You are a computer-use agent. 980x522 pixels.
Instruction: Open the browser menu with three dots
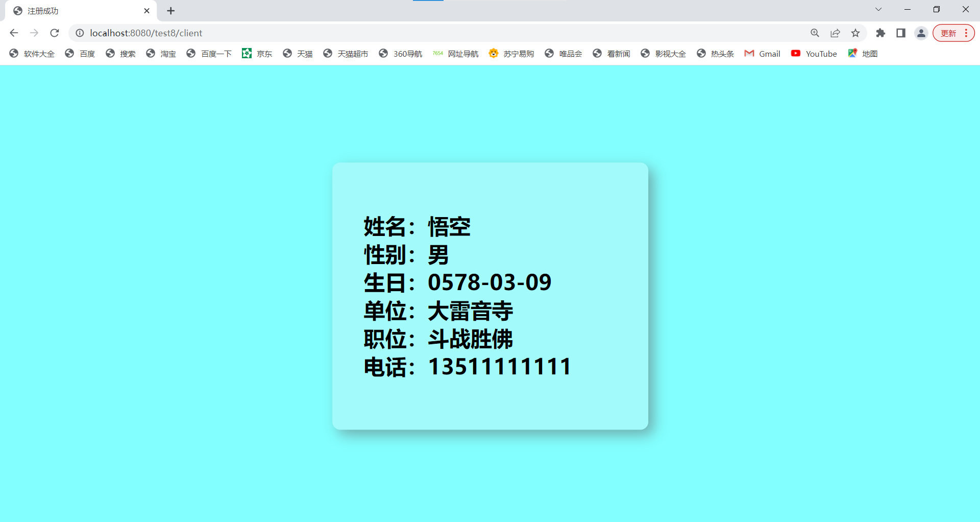(x=968, y=33)
